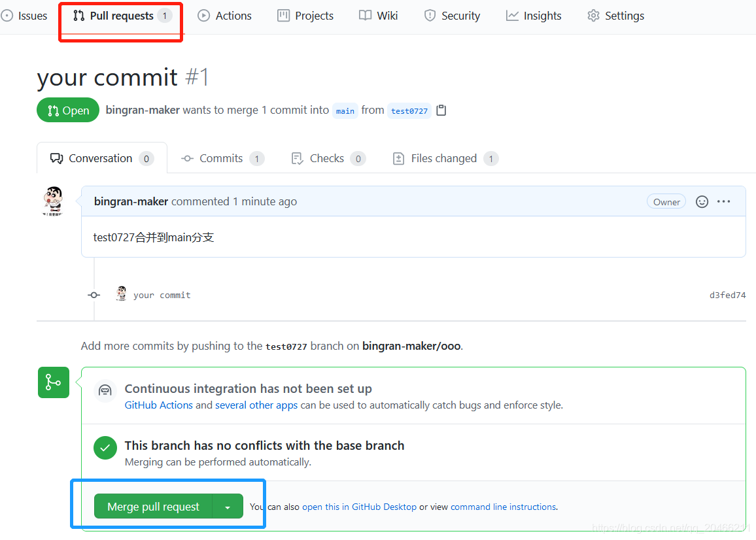Image resolution: width=756 pixels, height=540 pixels.
Task: Click the main base branch label
Action: click(345, 111)
